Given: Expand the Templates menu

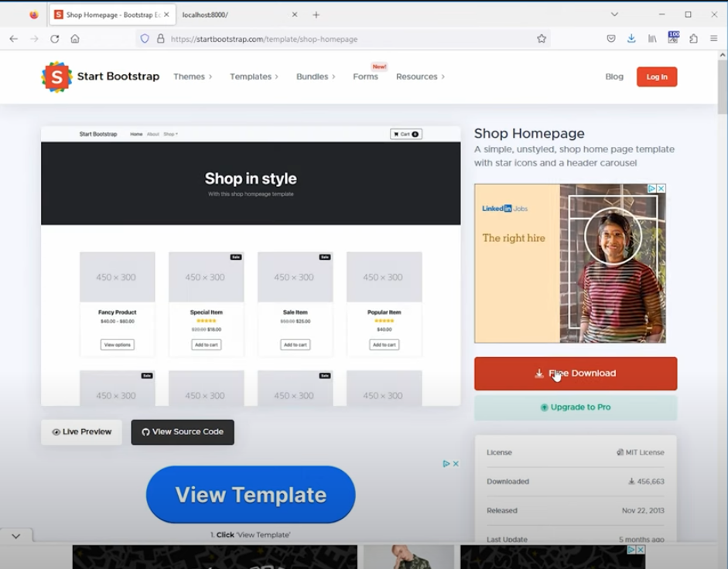Looking at the screenshot, I should [254, 77].
